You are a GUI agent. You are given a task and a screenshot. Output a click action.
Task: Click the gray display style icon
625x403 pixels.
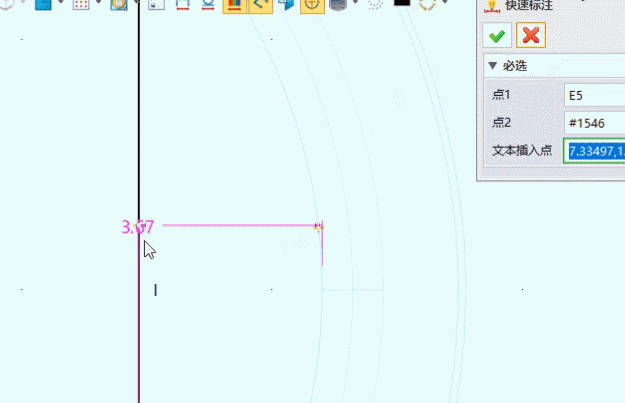point(338,4)
